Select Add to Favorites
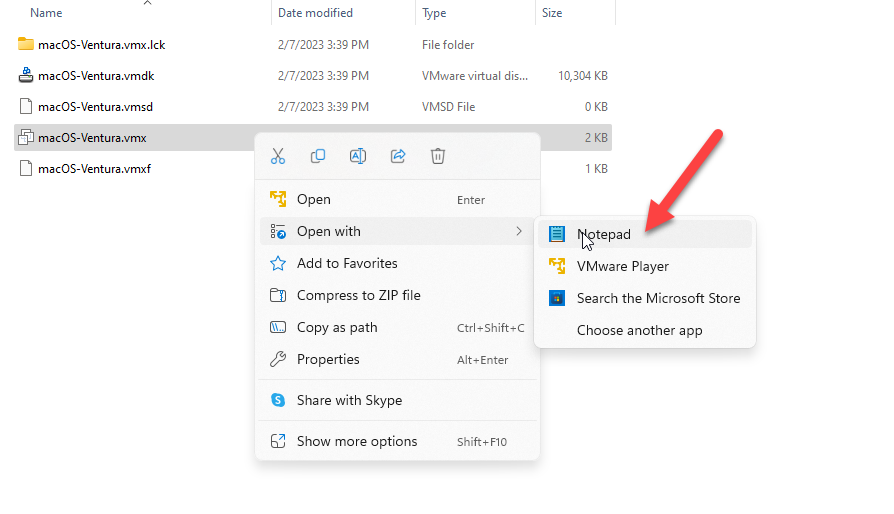Image resolution: width=894 pixels, height=514 pixels. [347, 263]
